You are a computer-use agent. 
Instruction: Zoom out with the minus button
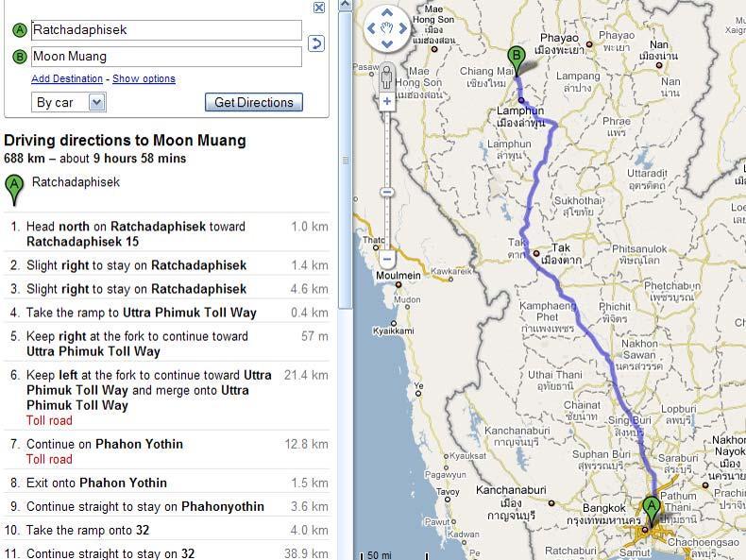[x=387, y=260]
